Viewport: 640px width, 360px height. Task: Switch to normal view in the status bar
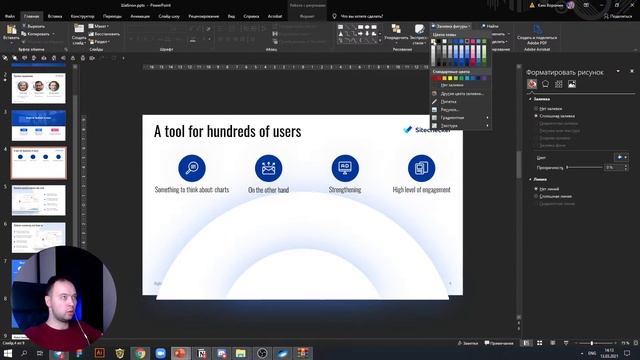tap(527, 343)
